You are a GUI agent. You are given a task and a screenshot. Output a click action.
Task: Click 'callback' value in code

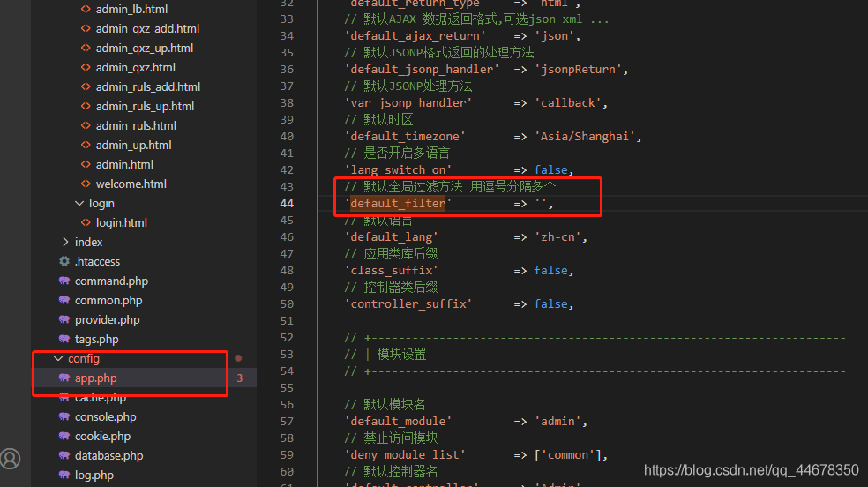pos(567,103)
